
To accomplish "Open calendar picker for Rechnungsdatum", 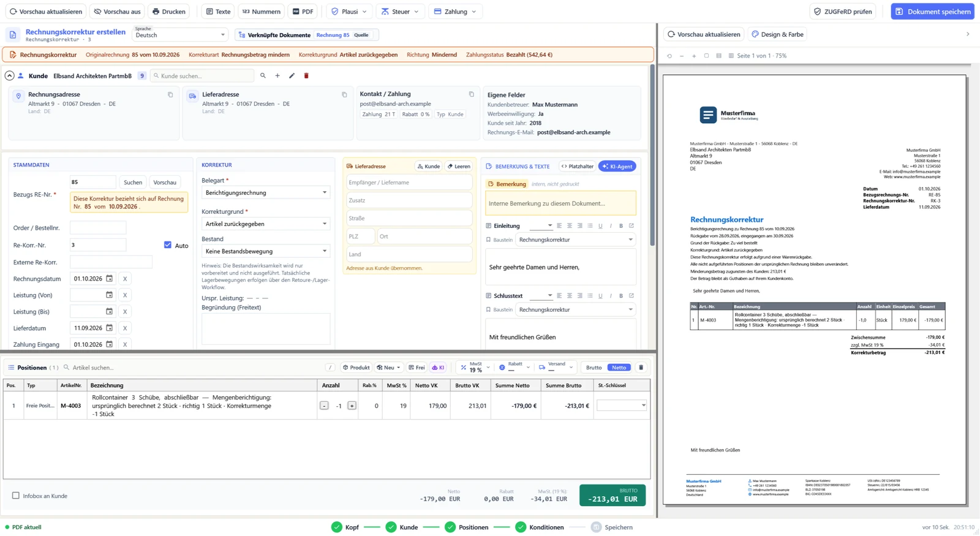I will point(110,278).
